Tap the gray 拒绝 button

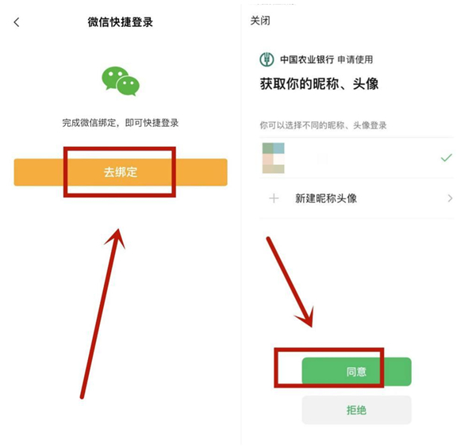point(356,410)
